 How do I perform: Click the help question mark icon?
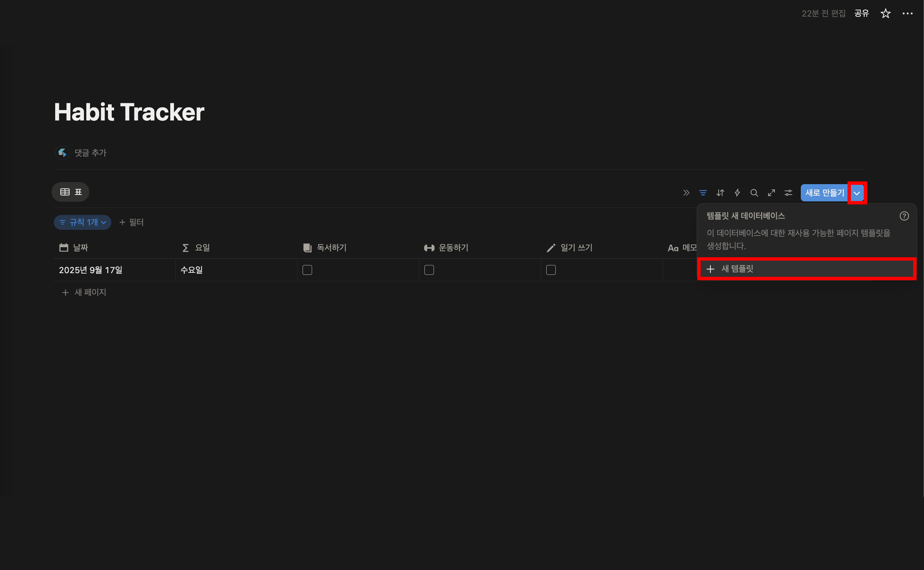click(904, 216)
